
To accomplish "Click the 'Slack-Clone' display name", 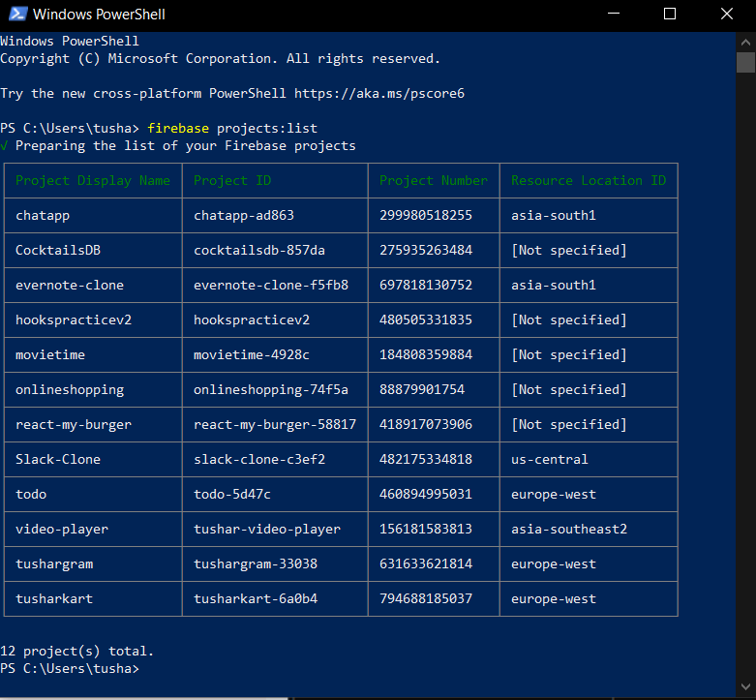I will pyautogui.click(x=58, y=459).
